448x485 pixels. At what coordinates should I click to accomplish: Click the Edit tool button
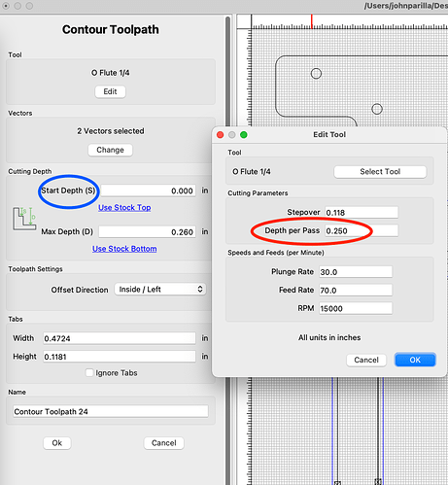(110, 91)
